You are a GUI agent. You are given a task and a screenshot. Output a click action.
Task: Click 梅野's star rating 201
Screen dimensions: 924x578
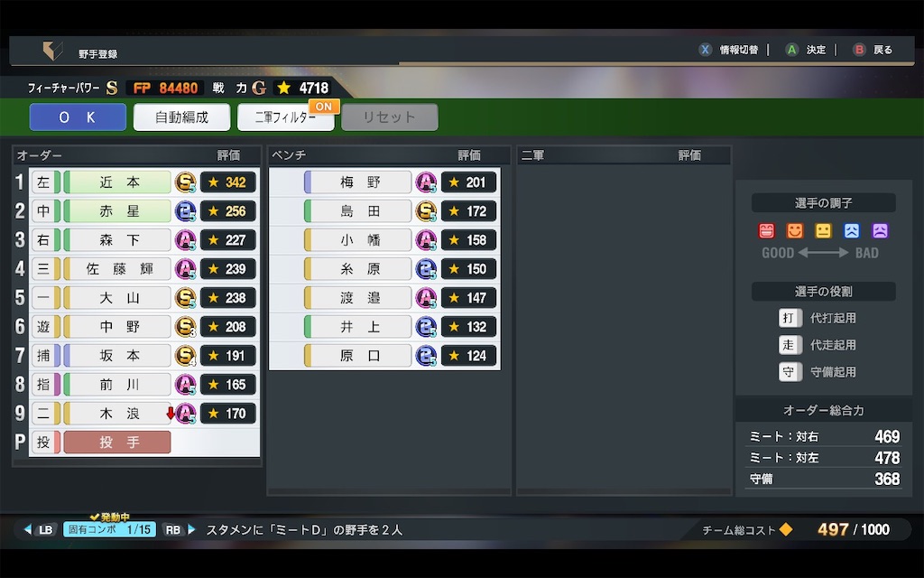pos(468,182)
